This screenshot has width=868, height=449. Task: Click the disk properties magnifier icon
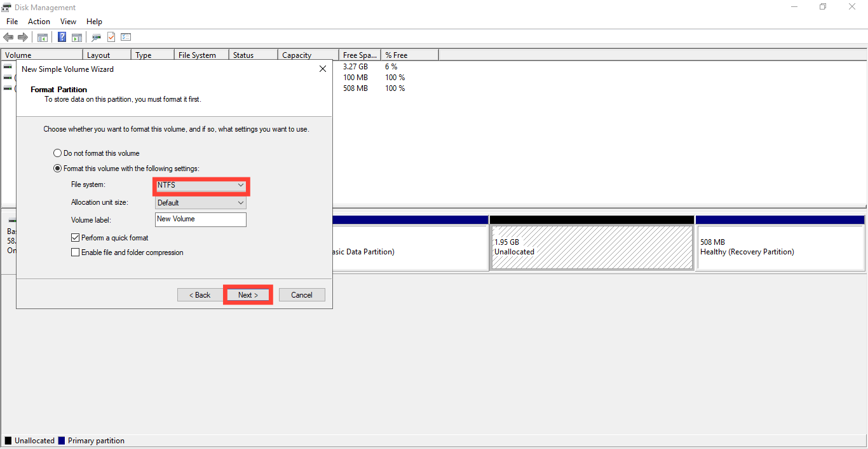96,37
